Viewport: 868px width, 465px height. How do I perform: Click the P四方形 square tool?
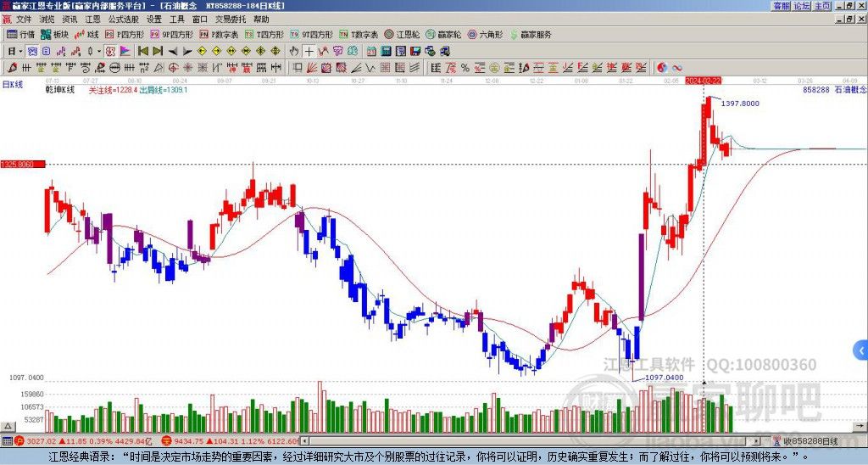pyautogui.click(x=125, y=35)
